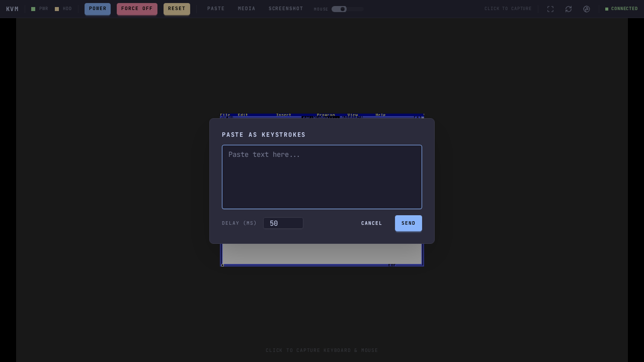Image resolution: width=644 pixels, height=362 pixels.
Task: Click the HDD activity indicator
Action: pyautogui.click(x=57, y=9)
